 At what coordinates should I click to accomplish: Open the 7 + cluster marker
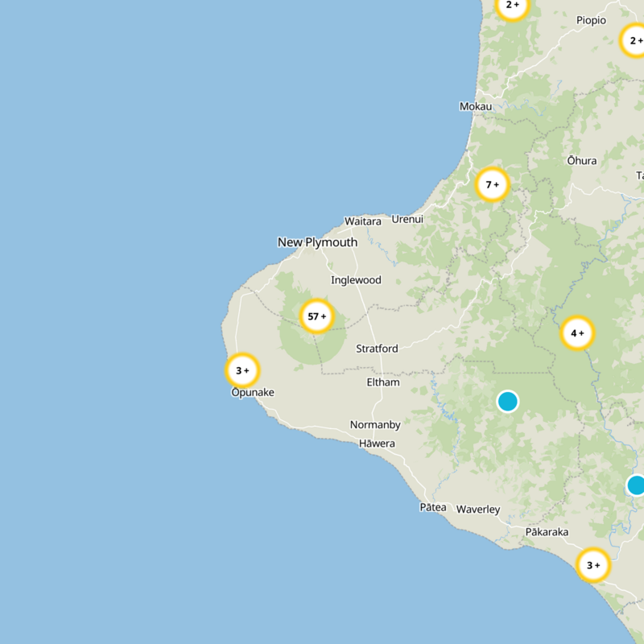[492, 184]
